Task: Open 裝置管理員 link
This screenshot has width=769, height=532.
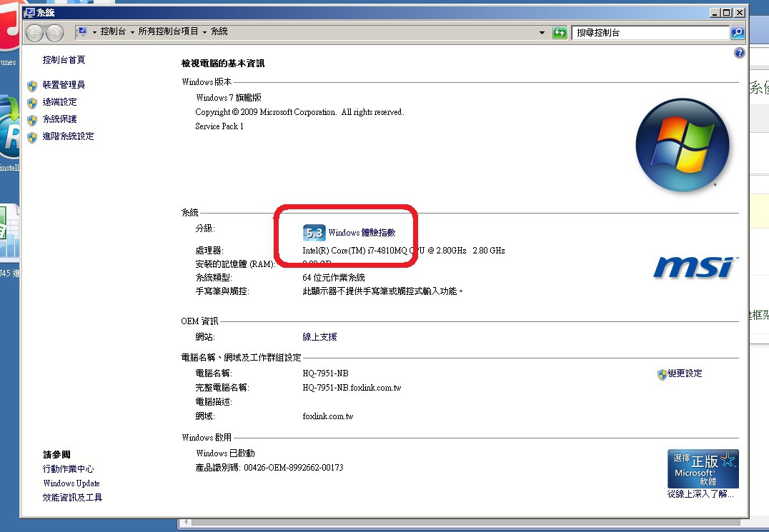Action: (64, 85)
